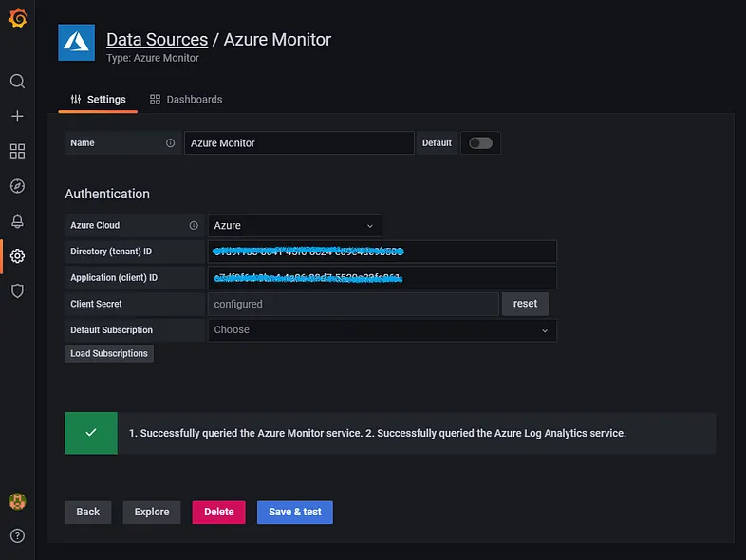The height and width of the screenshot is (560, 746).
Task: Click the Explore button
Action: (152, 512)
